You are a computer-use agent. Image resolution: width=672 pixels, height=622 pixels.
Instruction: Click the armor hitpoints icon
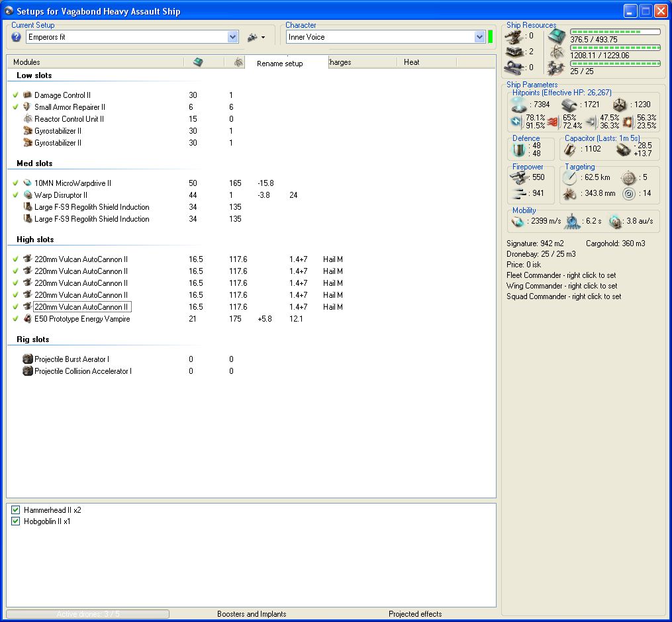point(569,105)
